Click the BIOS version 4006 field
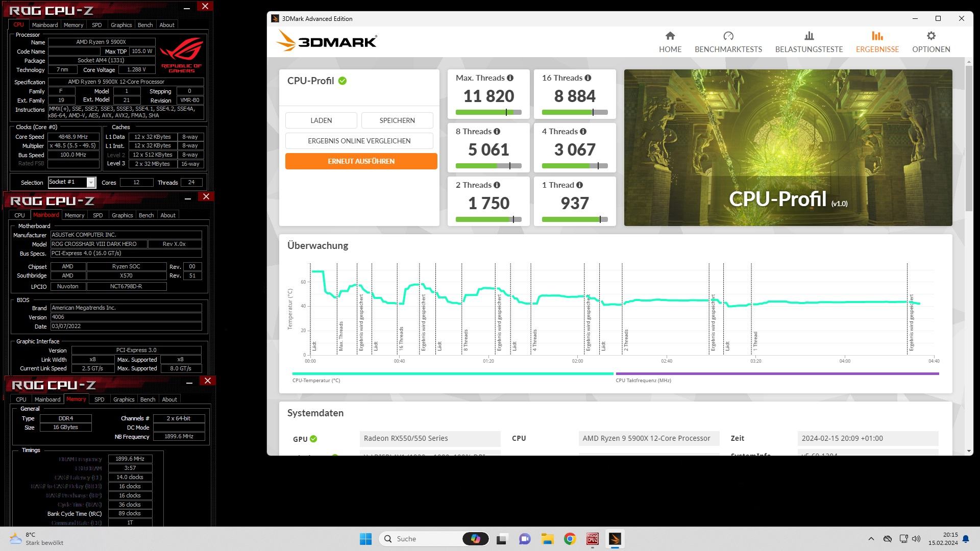This screenshot has height=551, width=980. tap(126, 317)
